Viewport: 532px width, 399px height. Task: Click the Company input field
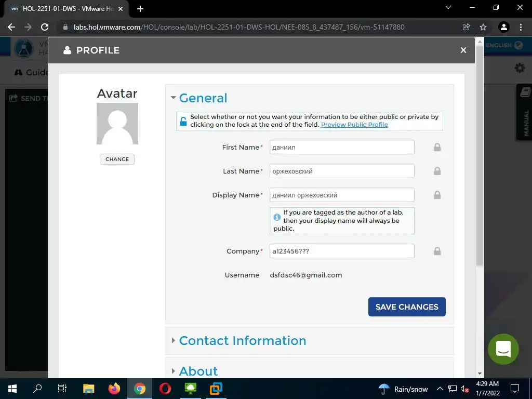click(342, 251)
